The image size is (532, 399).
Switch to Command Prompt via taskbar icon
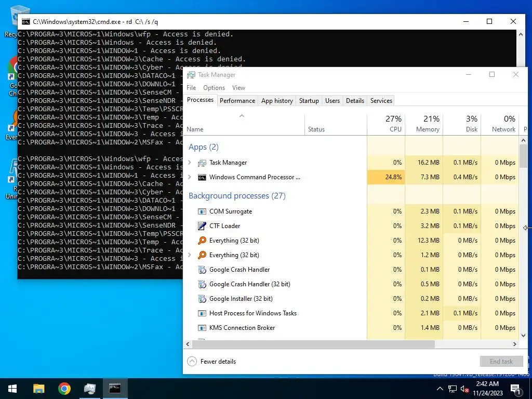115,389
